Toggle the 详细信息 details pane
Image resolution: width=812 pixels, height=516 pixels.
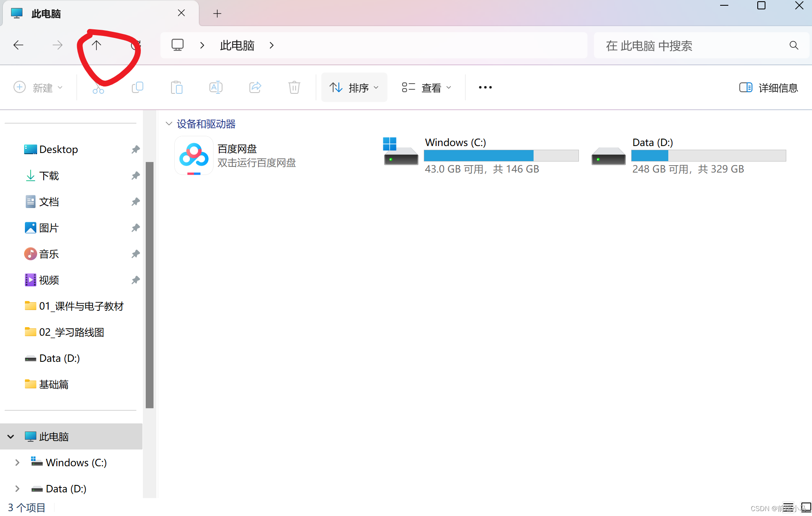tap(768, 88)
